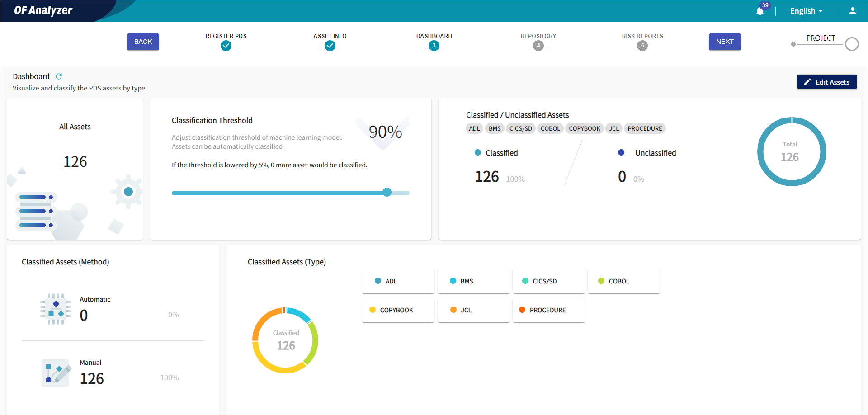Click the BMS type legend card
Viewport: 868px width, 415px height.
[474, 281]
